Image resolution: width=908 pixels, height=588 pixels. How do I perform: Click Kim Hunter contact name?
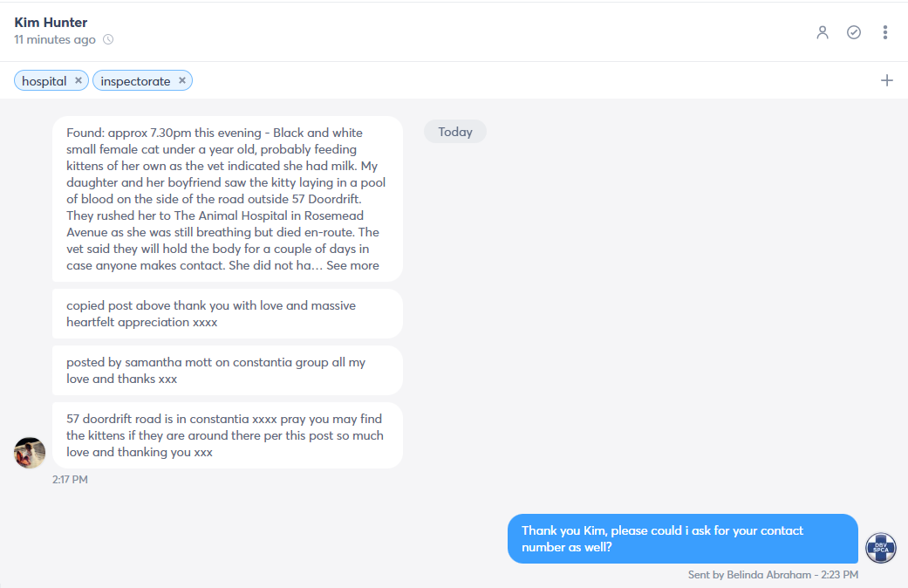coord(51,23)
